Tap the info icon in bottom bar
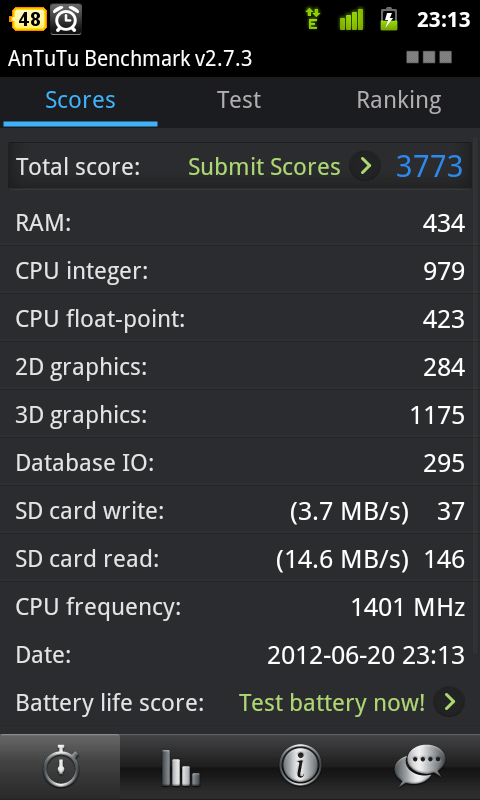 coord(300,766)
